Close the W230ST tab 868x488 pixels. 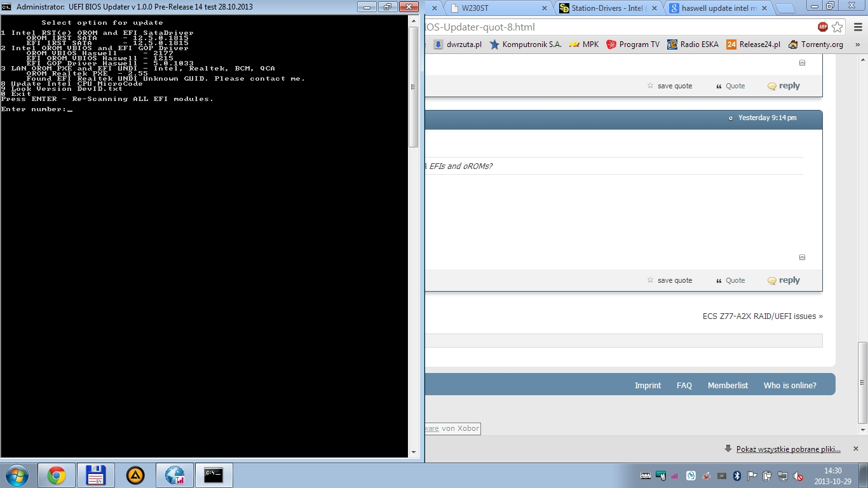(x=545, y=8)
